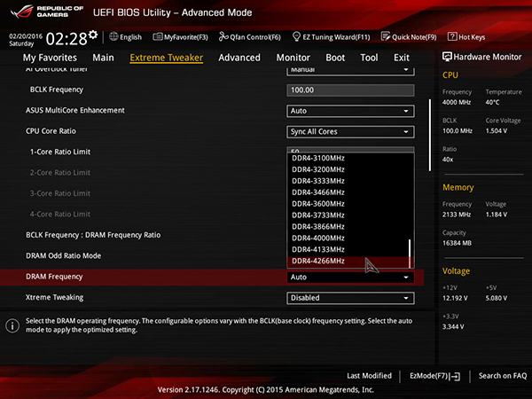Click the memory capacity 16384 MB value
Screen dimensions: 532x399
coord(457,243)
